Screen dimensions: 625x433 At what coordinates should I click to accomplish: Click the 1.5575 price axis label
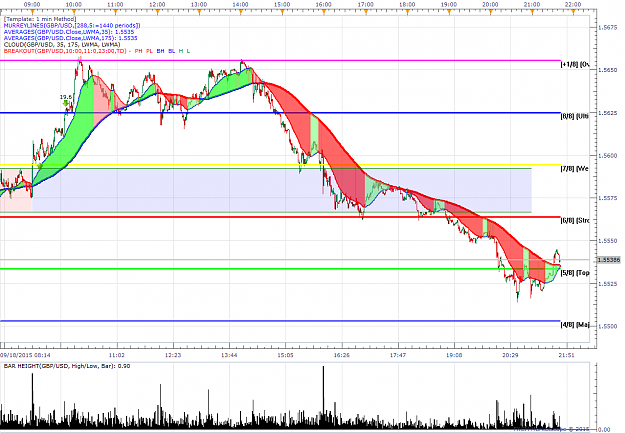click(x=608, y=198)
